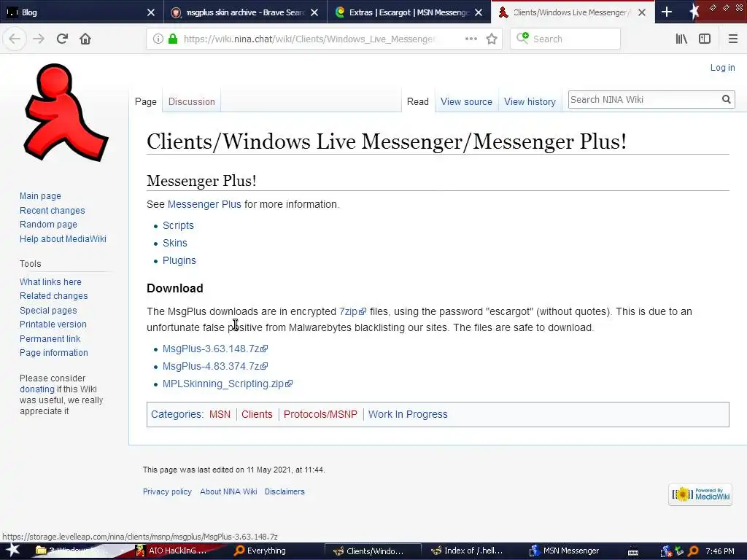Click the Log in link
Screen dimensions: 747x560
coord(722,68)
